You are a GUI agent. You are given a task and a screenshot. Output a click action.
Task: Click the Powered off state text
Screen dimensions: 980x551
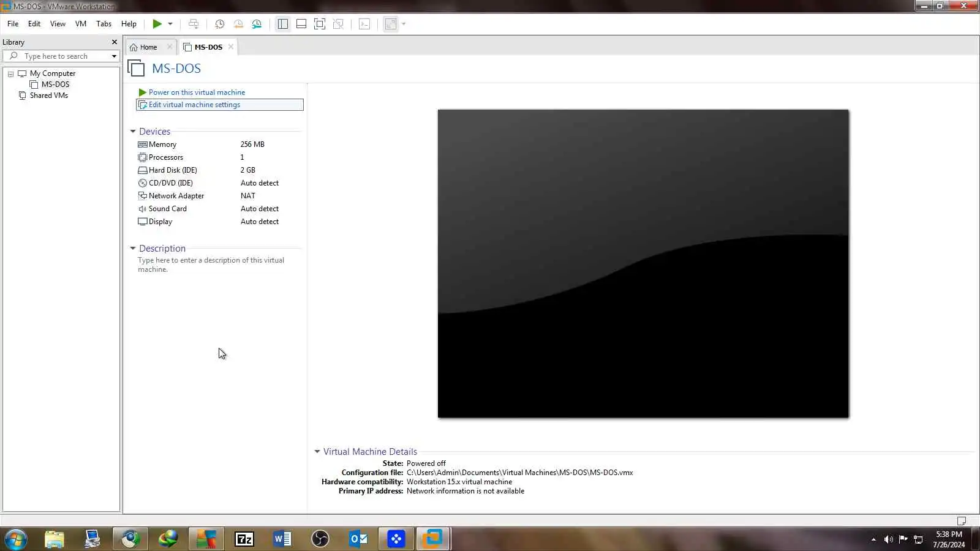[426, 463]
